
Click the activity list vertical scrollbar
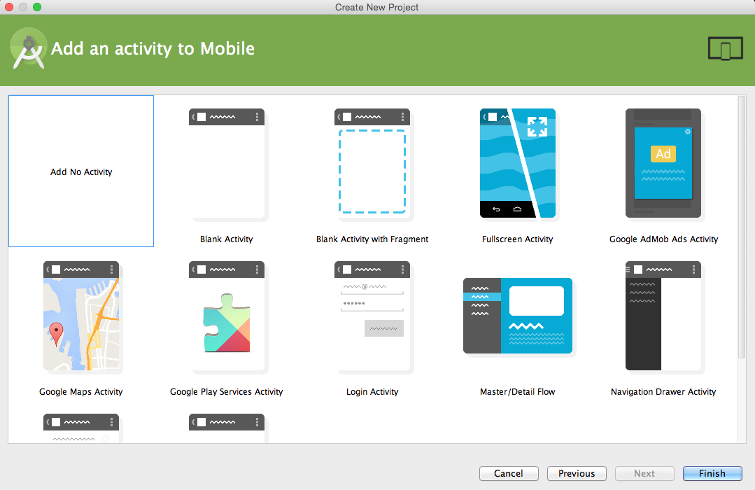point(742,226)
